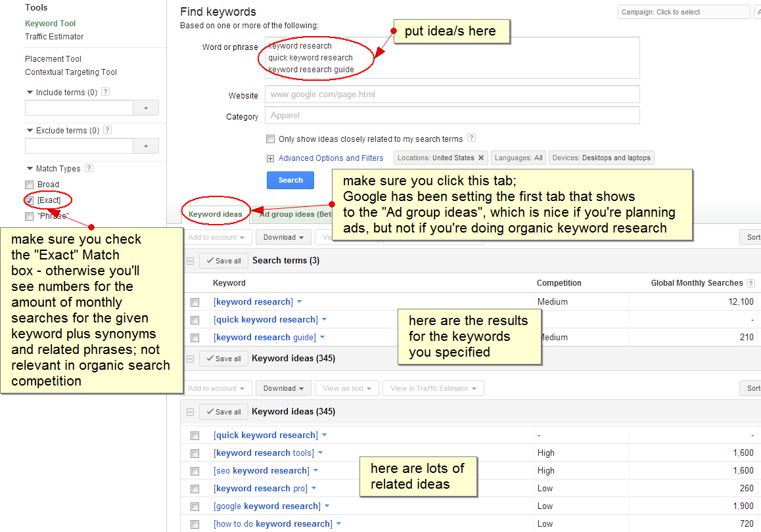Open the Contextual Targeting Tool link
The height and width of the screenshot is (532, 761).
click(x=71, y=72)
